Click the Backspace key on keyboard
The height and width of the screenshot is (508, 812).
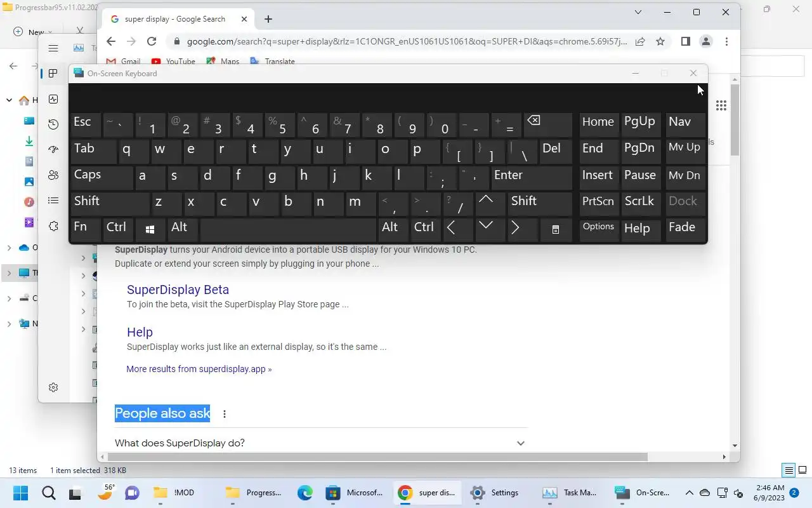547,125
